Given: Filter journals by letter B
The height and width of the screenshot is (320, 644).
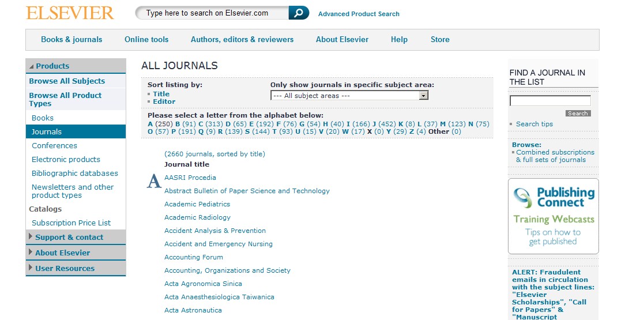Looking at the screenshot, I should point(178,124).
